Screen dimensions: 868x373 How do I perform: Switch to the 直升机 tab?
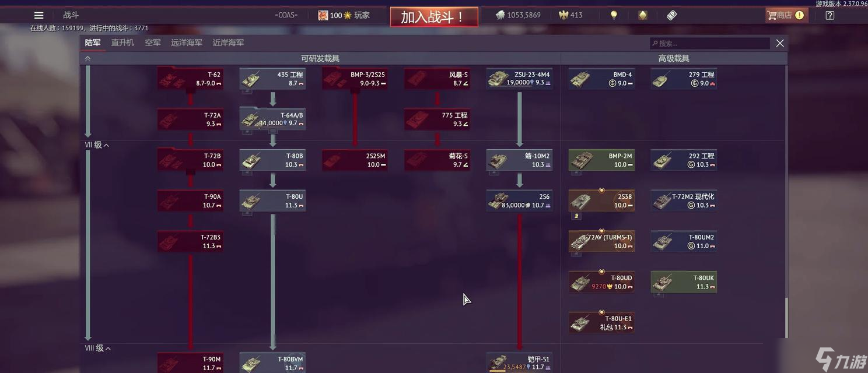(x=123, y=43)
